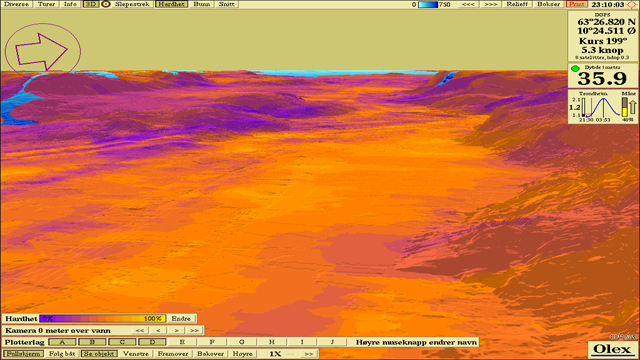Step camera height up with single right arrow
Viewport: 640px width, 360px height.
(176, 330)
